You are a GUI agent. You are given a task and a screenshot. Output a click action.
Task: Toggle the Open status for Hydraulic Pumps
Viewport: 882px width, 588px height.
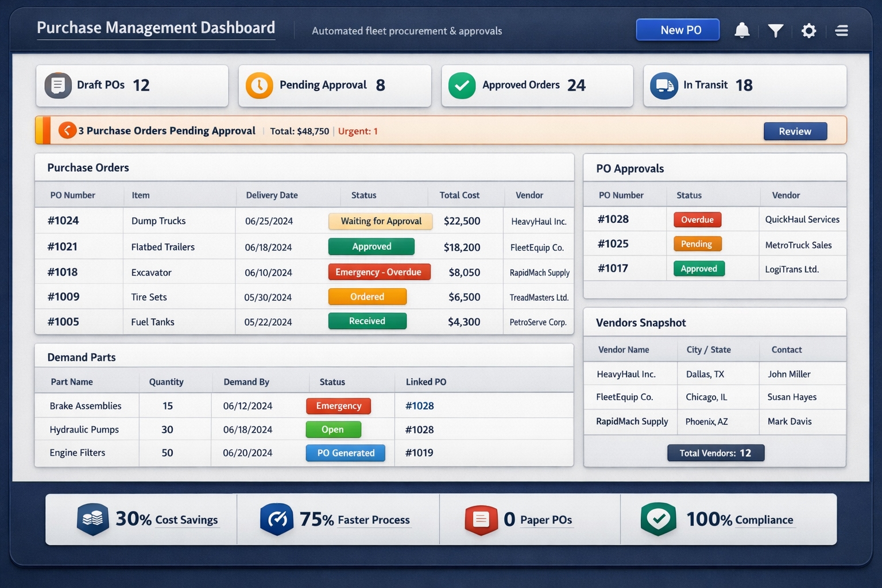[x=333, y=429]
